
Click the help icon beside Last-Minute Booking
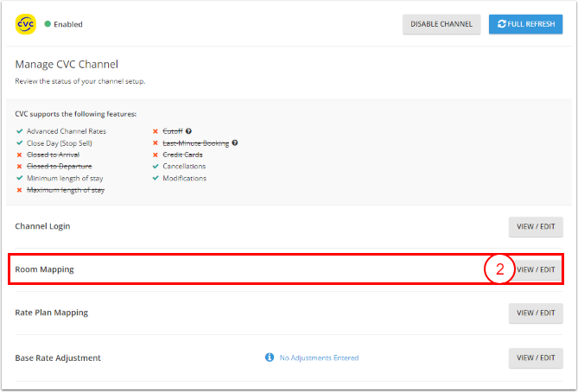234,142
